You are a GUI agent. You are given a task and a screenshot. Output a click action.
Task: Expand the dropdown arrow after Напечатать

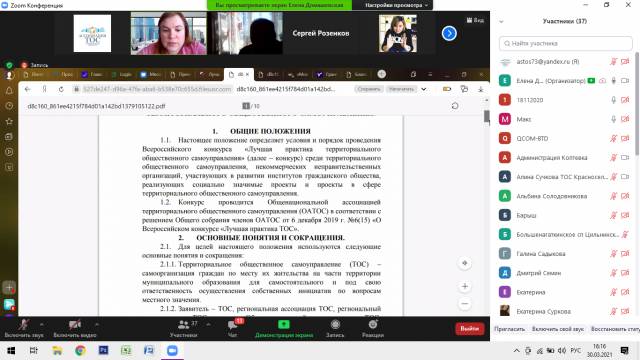424,89
